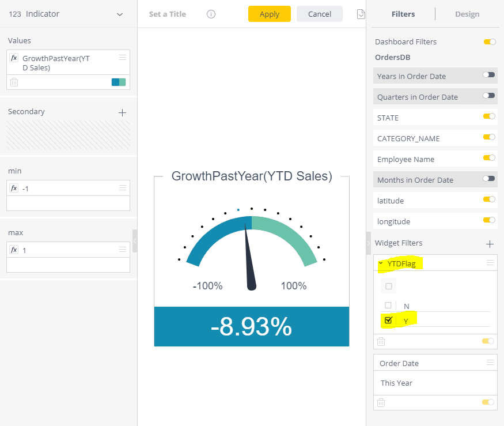Disable the Employee Name filter toggle
Image resolution: width=504 pixels, height=426 pixels.
pos(489,157)
